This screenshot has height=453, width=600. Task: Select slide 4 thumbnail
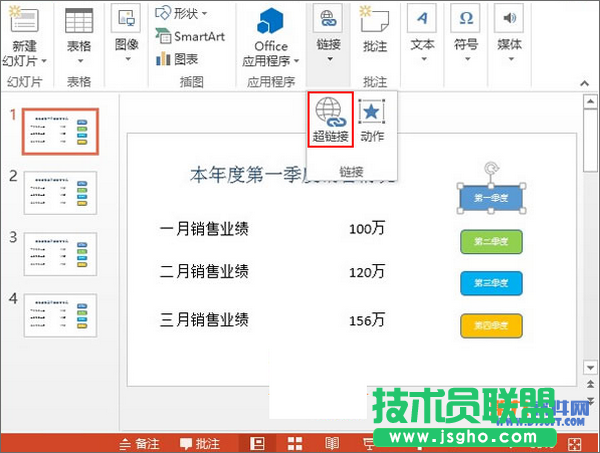[x=60, y=315]
